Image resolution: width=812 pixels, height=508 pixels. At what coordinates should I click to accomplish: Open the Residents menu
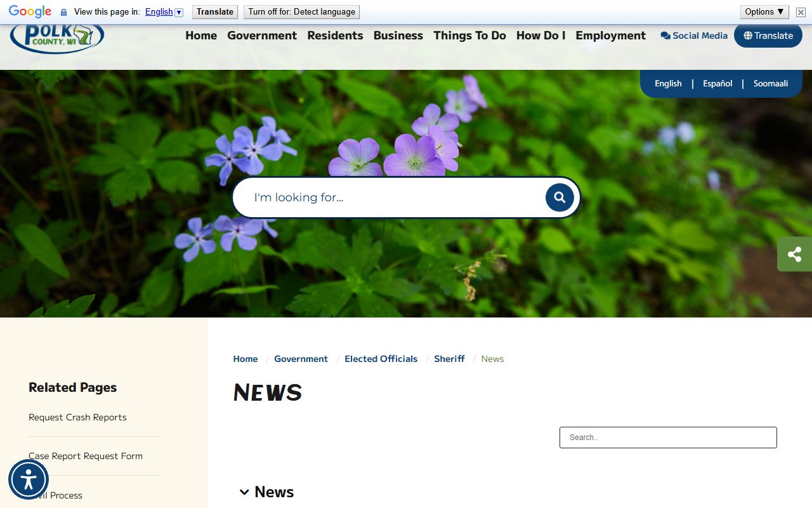(335, 36)
